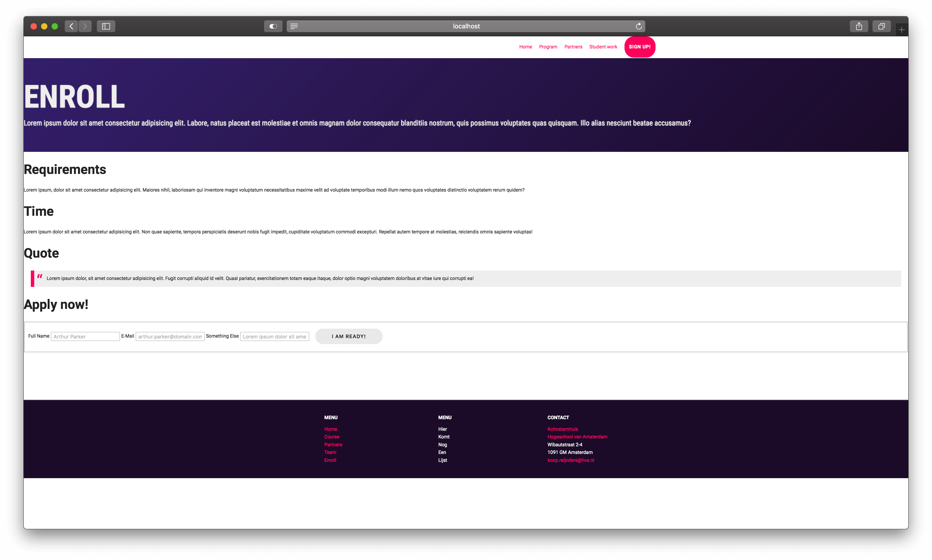The image size is (932, 560).
Task: Open the Share menu icon
Action: (859, 26)
